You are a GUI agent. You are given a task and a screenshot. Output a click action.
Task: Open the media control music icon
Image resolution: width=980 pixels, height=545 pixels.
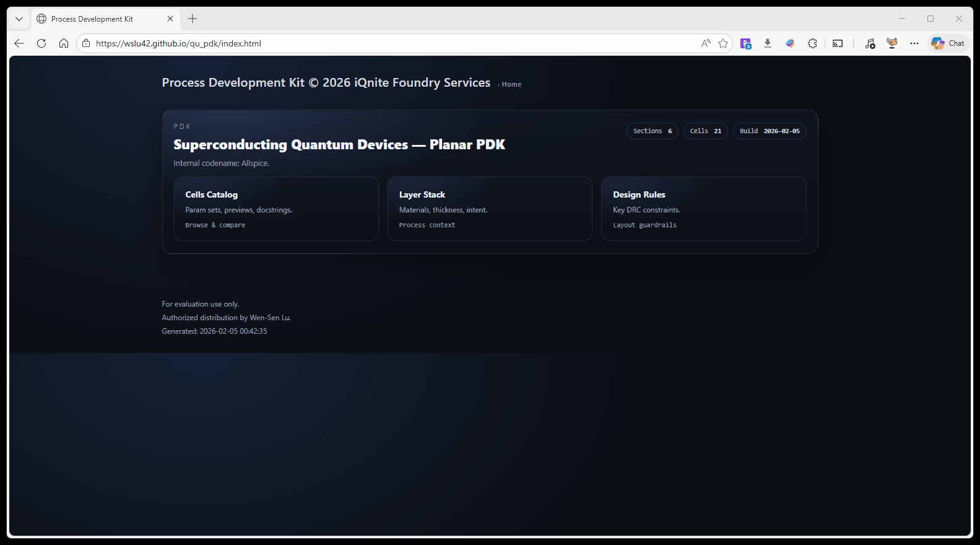click(x=870, y=43)
